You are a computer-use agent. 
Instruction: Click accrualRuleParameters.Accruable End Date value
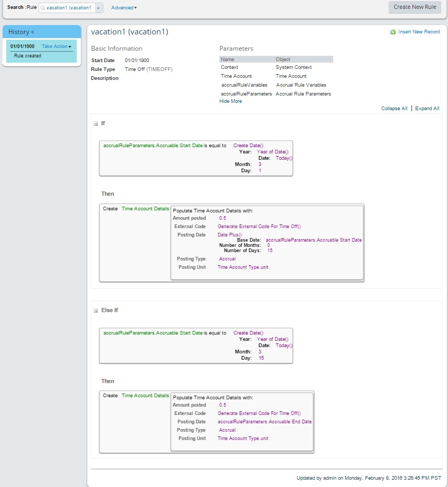(x=264, y=422)
